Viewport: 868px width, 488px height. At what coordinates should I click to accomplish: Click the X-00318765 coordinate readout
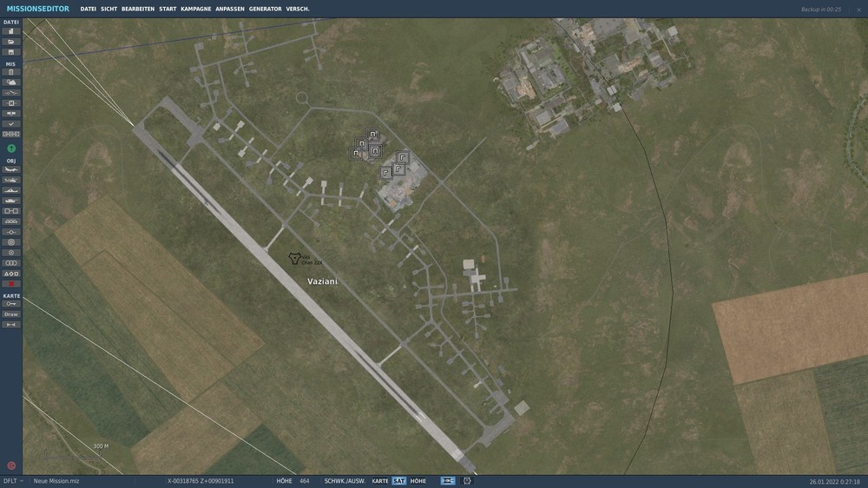point(201,481)
